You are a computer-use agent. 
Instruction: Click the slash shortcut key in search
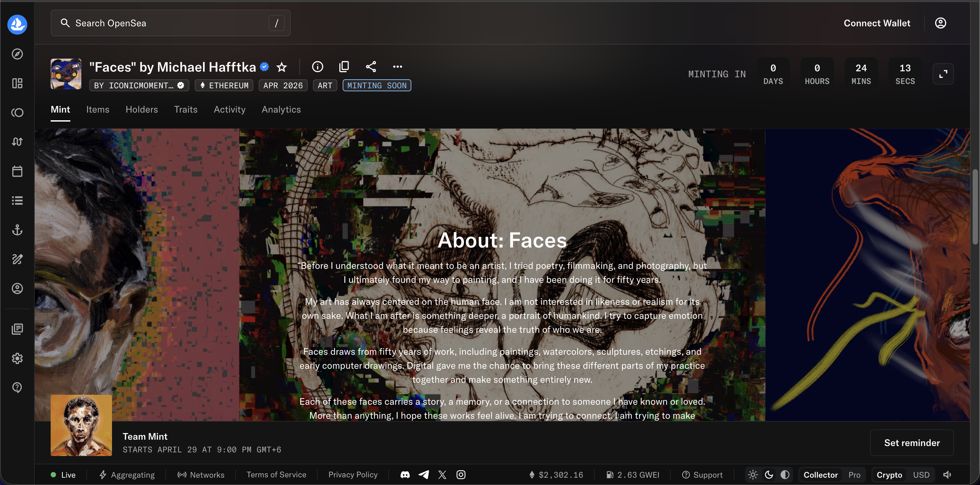pyautogui.click(x=277, y=23)
